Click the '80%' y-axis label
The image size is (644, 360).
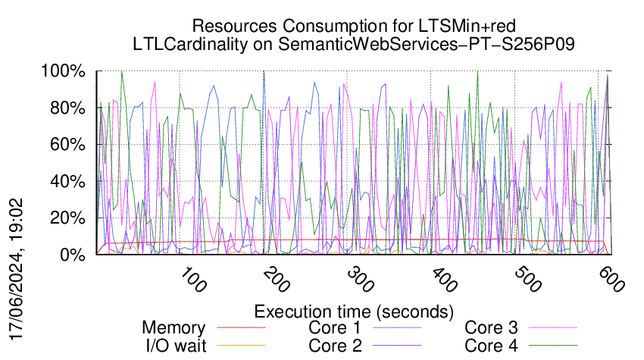(67, 108)
